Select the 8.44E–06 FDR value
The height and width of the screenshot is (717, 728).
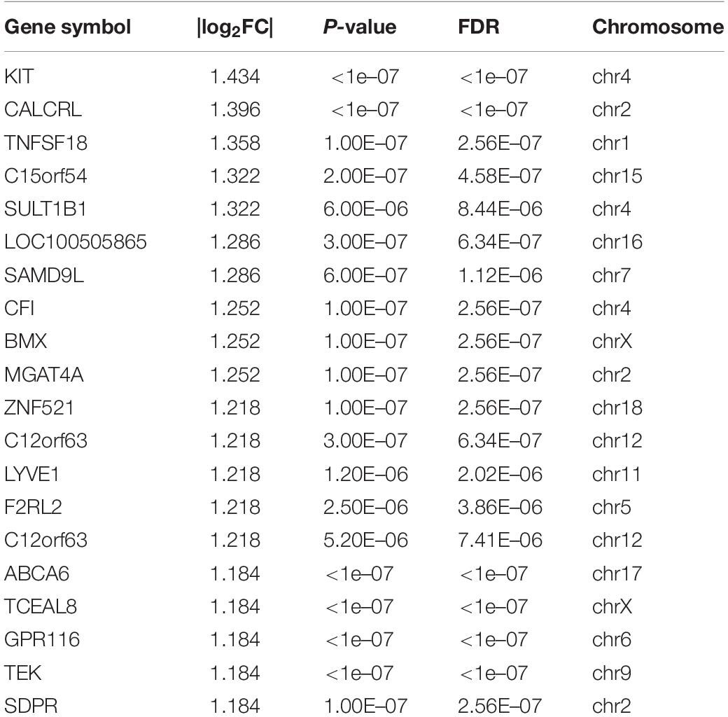point(500,209)
